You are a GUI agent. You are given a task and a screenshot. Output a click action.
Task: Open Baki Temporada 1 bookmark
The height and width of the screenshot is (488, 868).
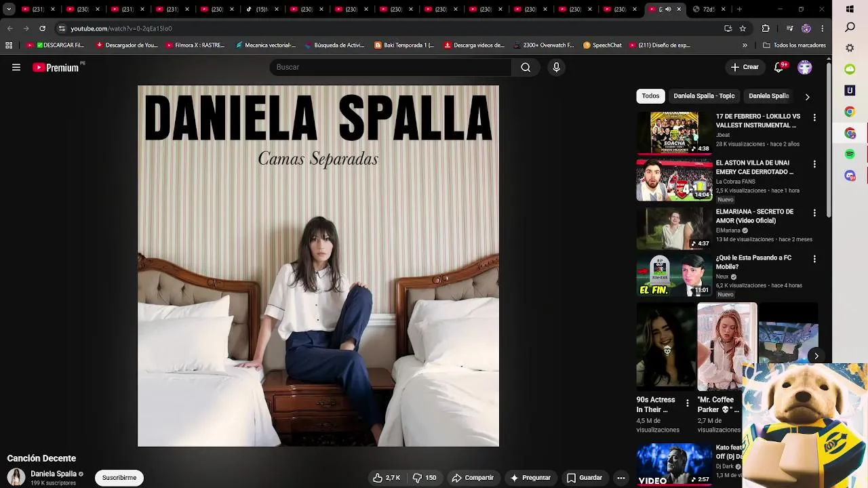[404, 45]
